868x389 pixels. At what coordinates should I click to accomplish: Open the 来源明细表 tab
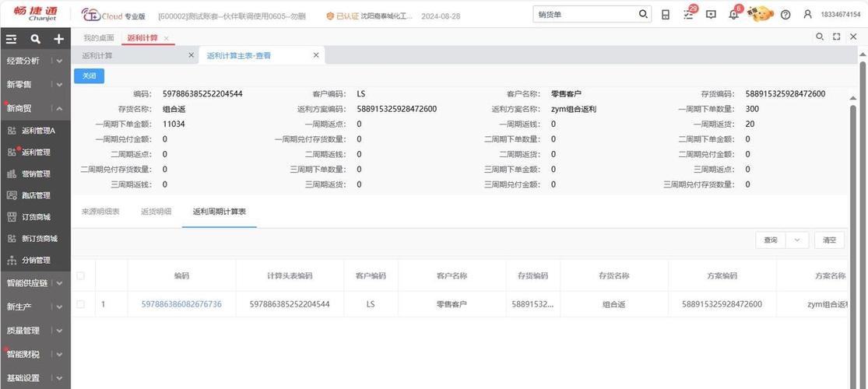click(x=100, y=212)
